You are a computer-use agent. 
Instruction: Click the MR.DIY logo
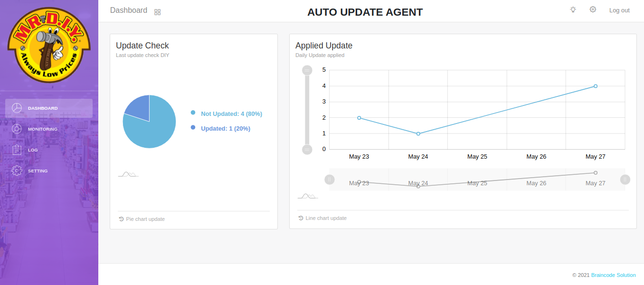click(49, 45)
